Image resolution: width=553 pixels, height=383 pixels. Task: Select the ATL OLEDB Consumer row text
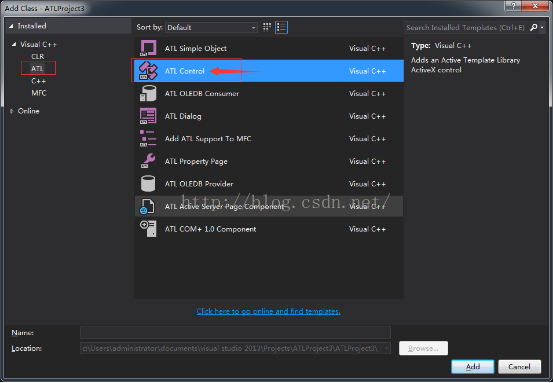[202, 93]
